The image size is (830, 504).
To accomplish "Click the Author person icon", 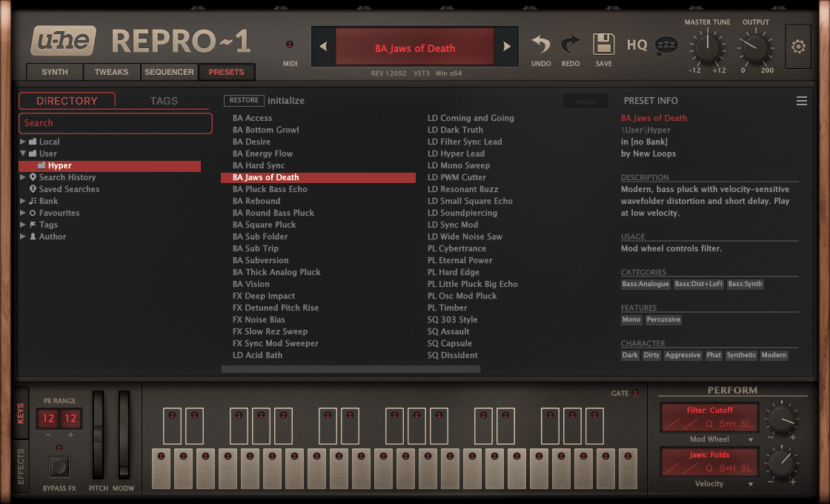I will 33,236.
